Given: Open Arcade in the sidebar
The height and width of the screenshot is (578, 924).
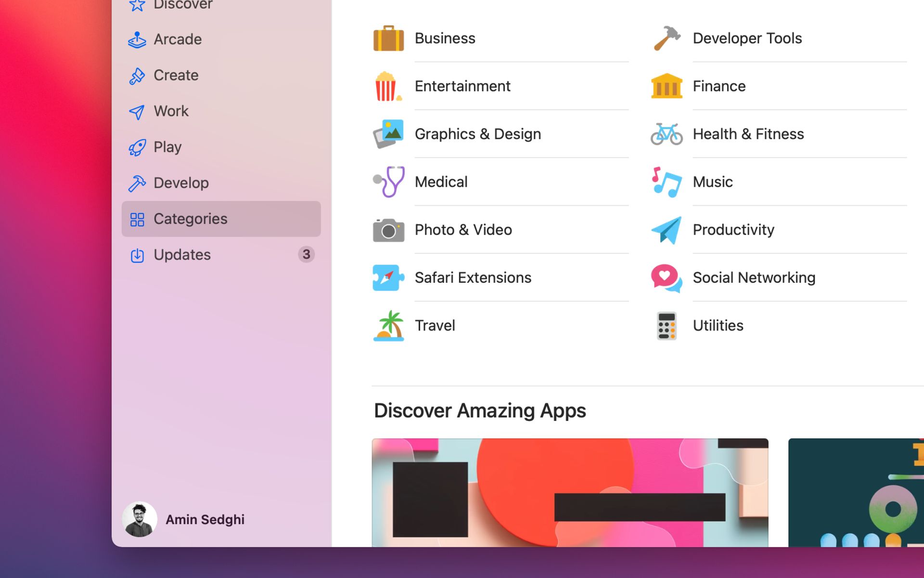Looking at the screenshot, I should [177, 39].
